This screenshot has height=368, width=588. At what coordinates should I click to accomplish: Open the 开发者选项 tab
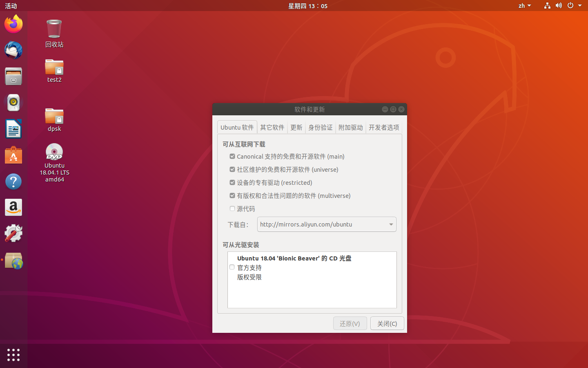click(x=384, y=127)
